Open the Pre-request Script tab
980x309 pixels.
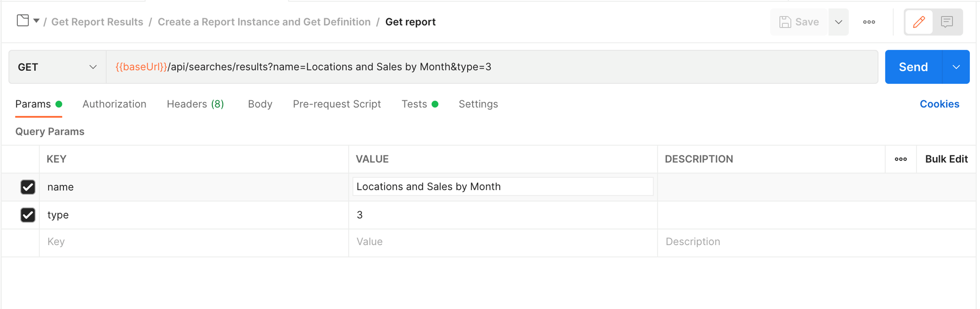tap(336, 104)
